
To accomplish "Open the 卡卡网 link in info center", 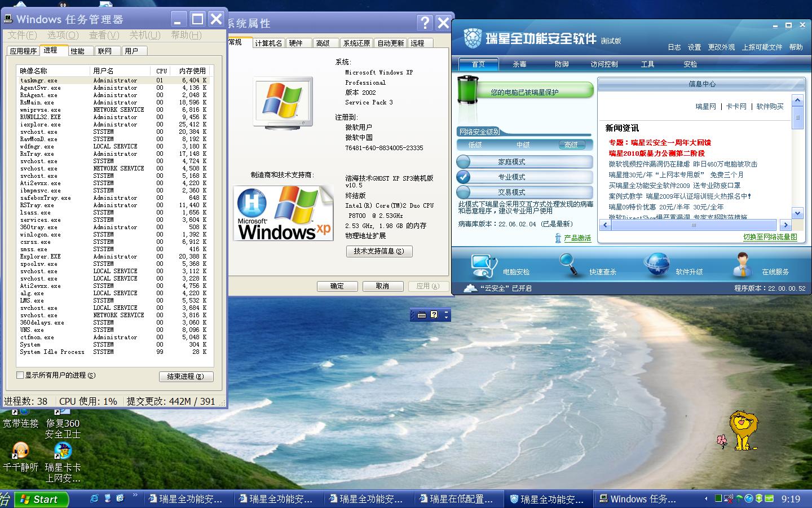I will (x=736, y=106).
